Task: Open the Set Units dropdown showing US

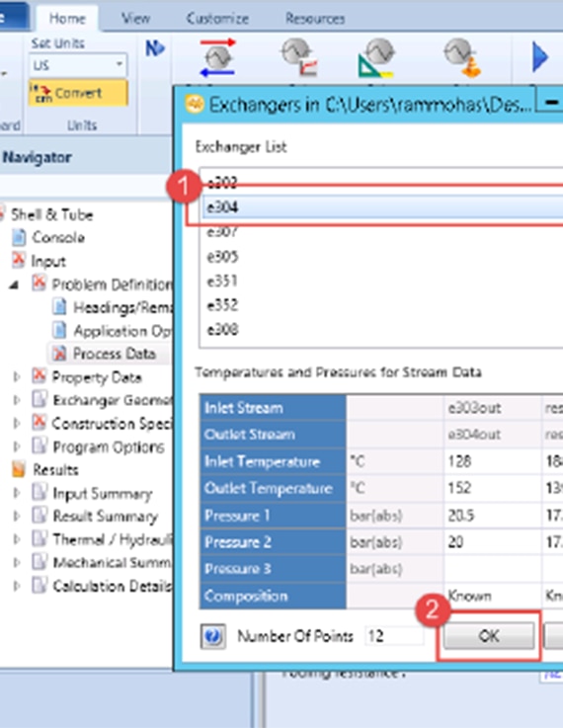Action: (78, 65)
